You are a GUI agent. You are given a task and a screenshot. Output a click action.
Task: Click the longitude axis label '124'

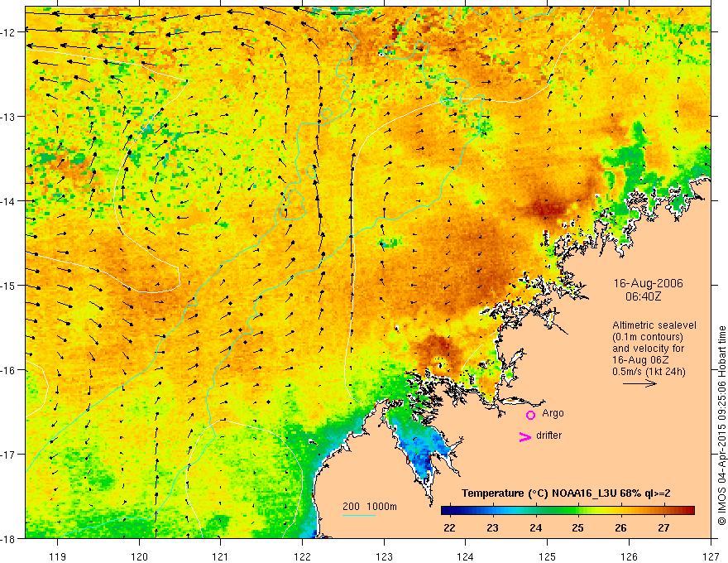click(x=466, y=556)
